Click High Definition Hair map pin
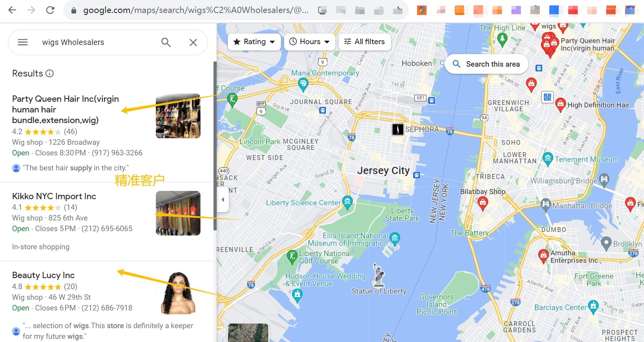The image size is (644, 342). coord(560,105)
